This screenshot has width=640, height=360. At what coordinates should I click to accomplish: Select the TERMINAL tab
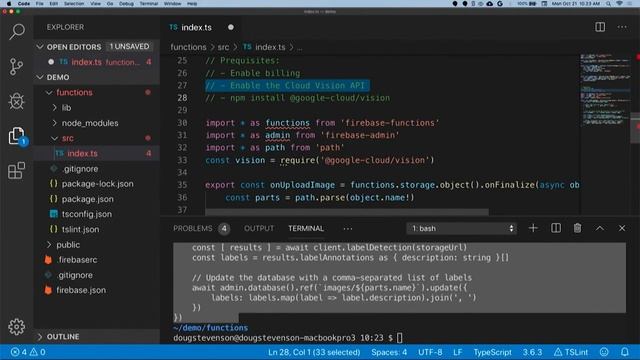pos(306,229)
